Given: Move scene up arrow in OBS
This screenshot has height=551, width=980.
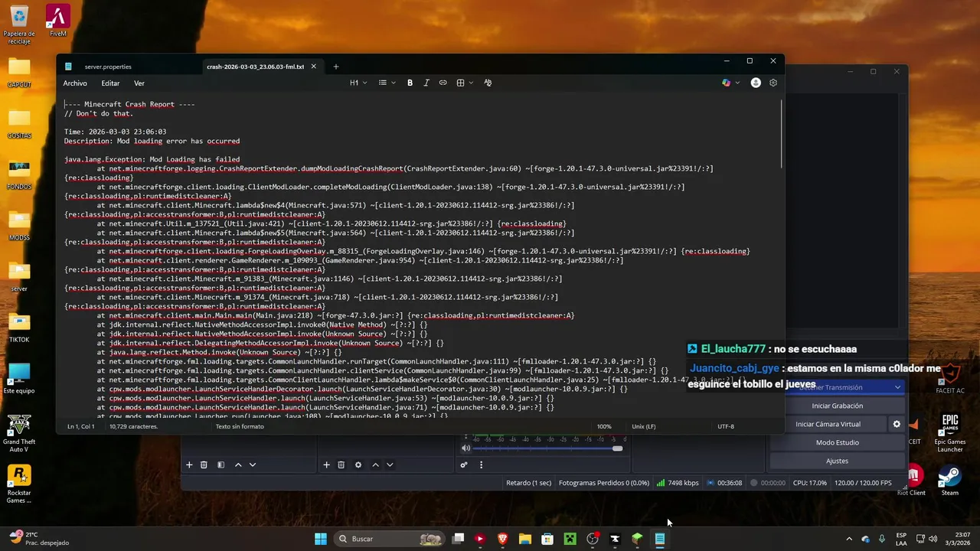Looking at the screenshot, I should coord(238,465).
